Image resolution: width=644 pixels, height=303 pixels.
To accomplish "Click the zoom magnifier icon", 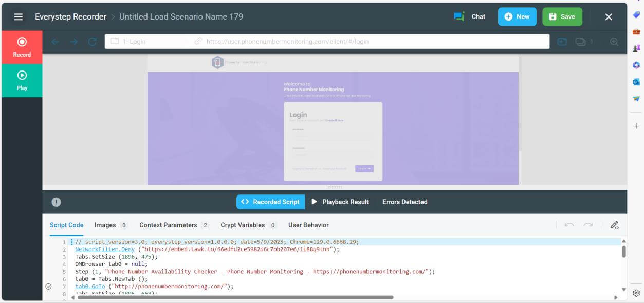I will pos(614,42).
